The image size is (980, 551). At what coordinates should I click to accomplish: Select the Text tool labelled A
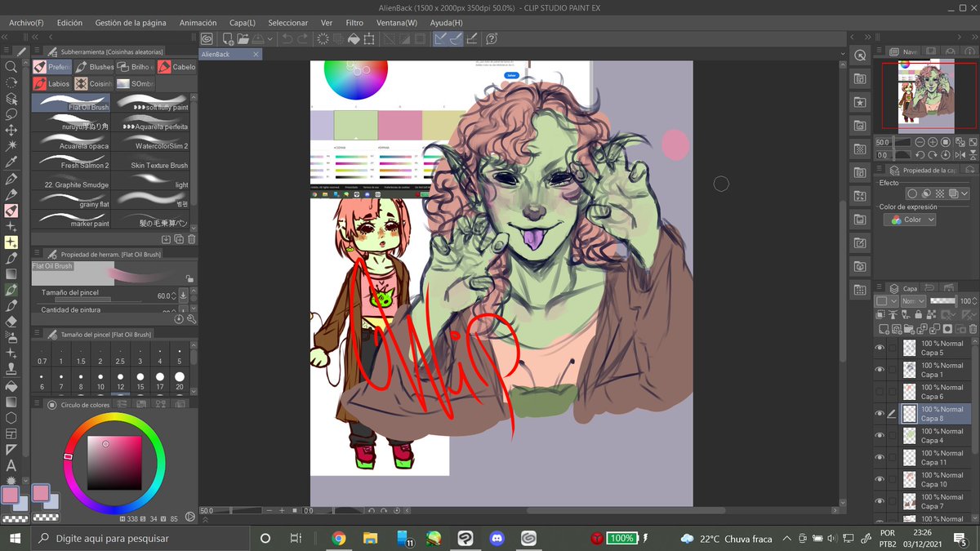point(11,465)
